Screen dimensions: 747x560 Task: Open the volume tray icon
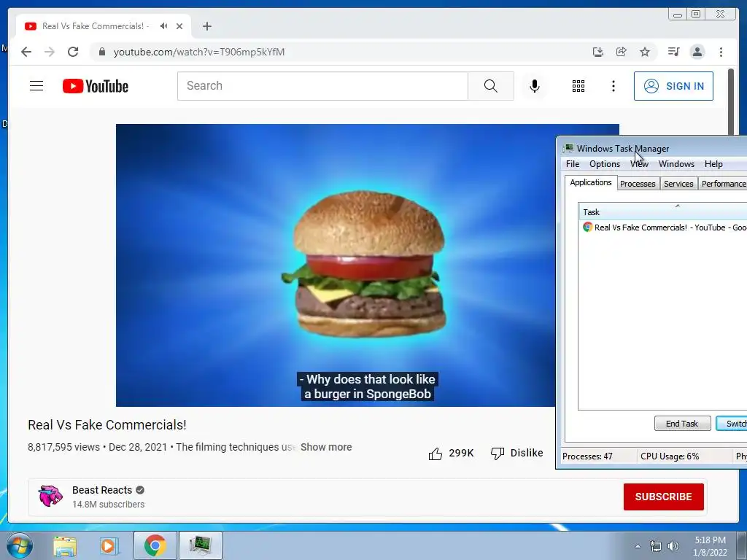click(673, 546)
